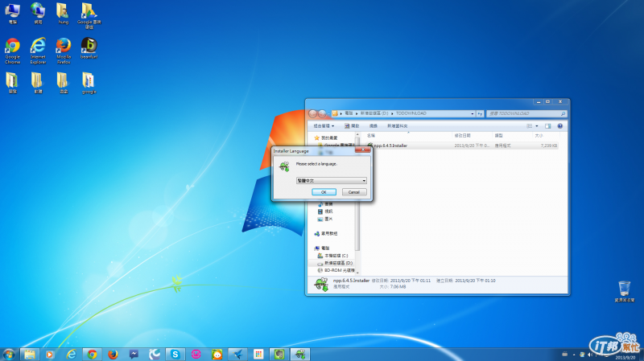Open the Organize menu in Explorer toolbar
The height and width of the screenshot is (361, 644).
(x=324, y=126)
